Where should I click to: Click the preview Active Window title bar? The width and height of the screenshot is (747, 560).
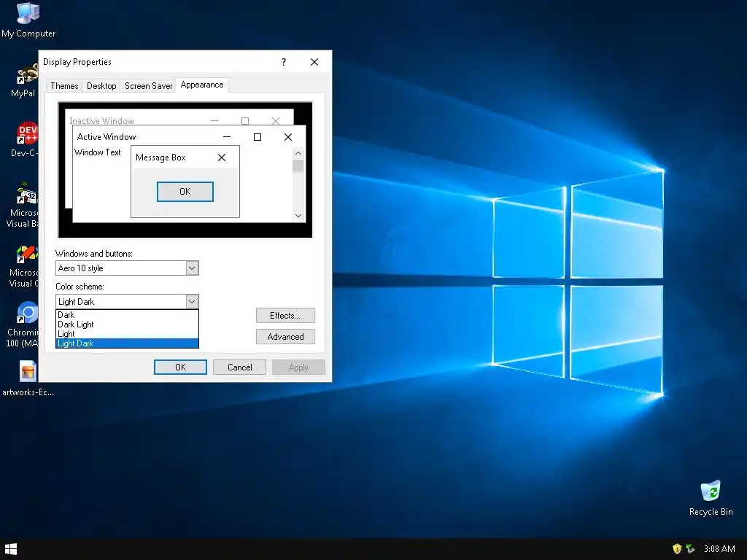[189, 136]
